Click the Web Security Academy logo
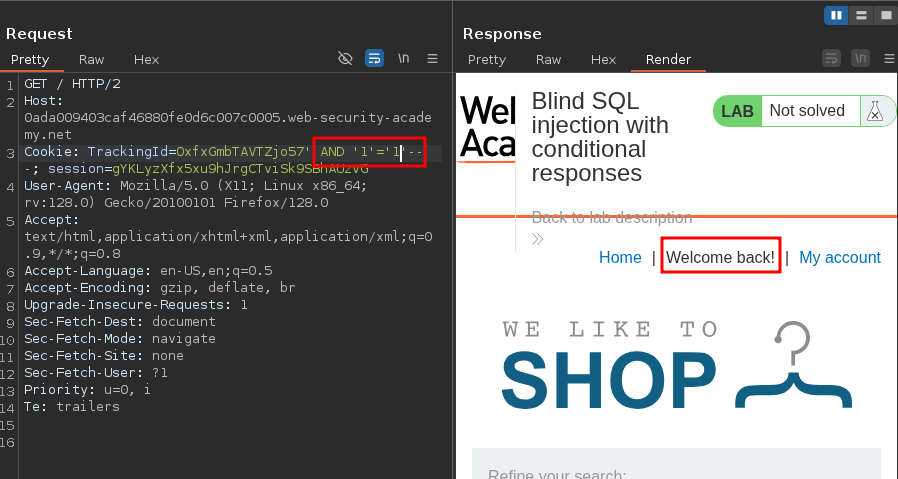This screenshot has width=898, height=479. [x=487, y=128]
